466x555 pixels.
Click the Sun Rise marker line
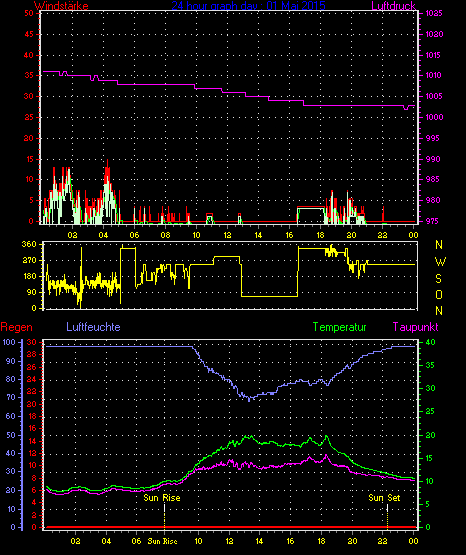tap(165, 516)
